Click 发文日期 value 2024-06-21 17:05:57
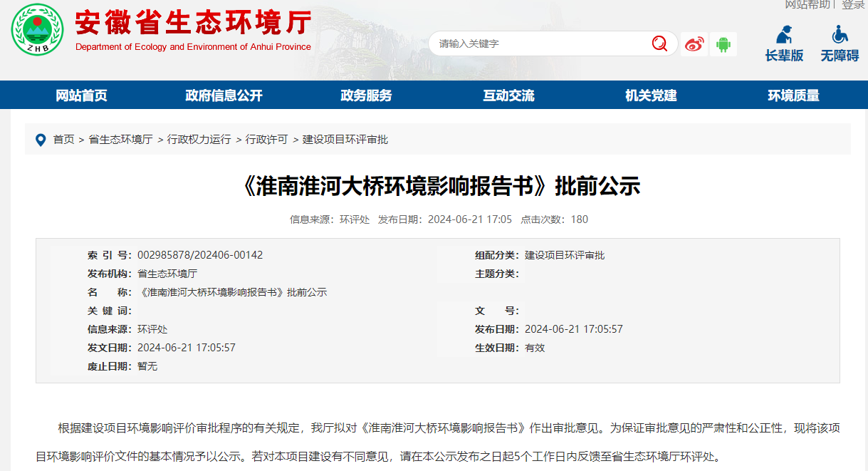Screen dimensions: 868x471 click(187, 348)
